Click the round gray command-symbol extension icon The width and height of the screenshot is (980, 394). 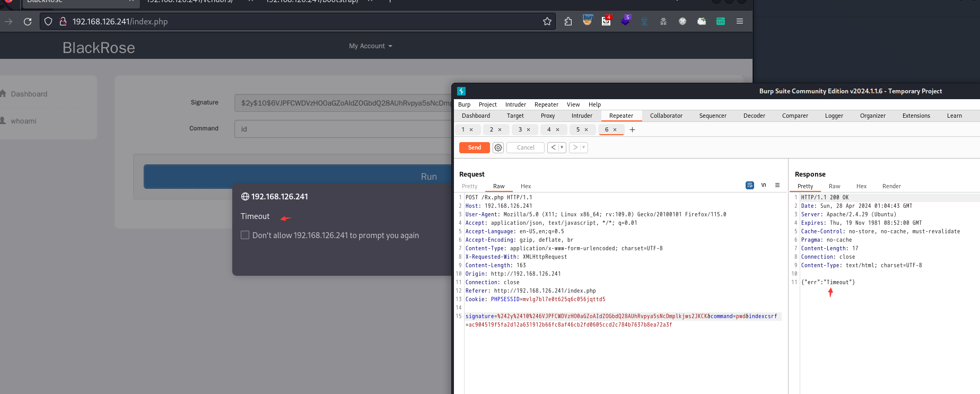(682, 21)
